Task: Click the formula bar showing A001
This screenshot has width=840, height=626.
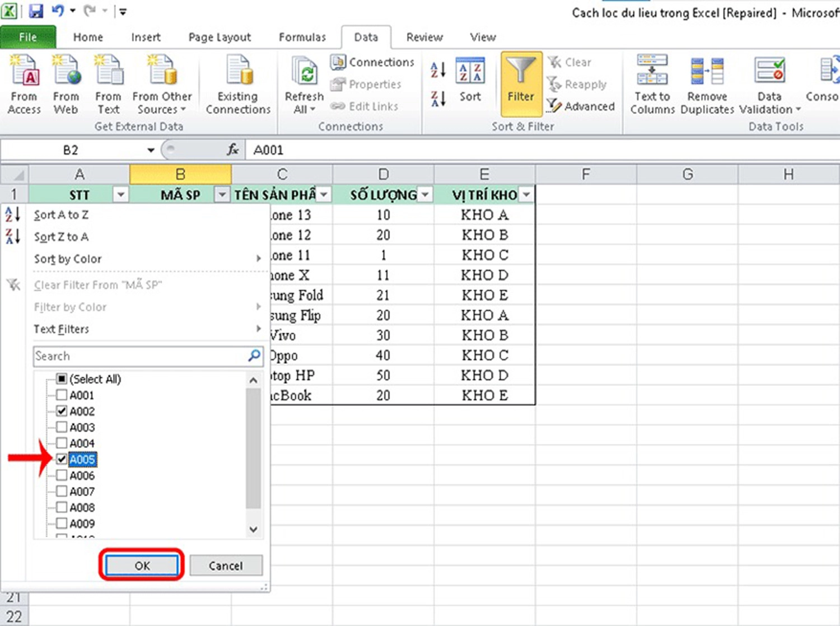Action: pyautogui.click(x=543, y=150)
